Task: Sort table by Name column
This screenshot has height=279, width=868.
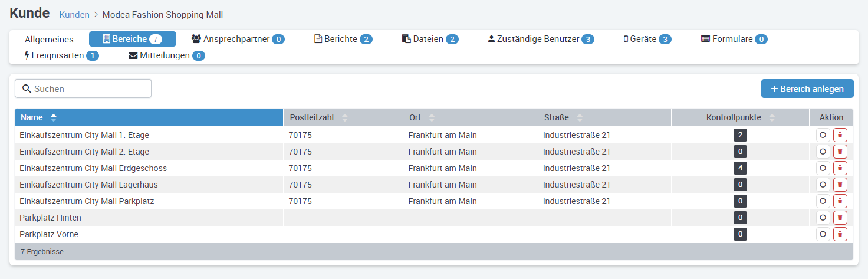Action: click(x=54, y=117)
